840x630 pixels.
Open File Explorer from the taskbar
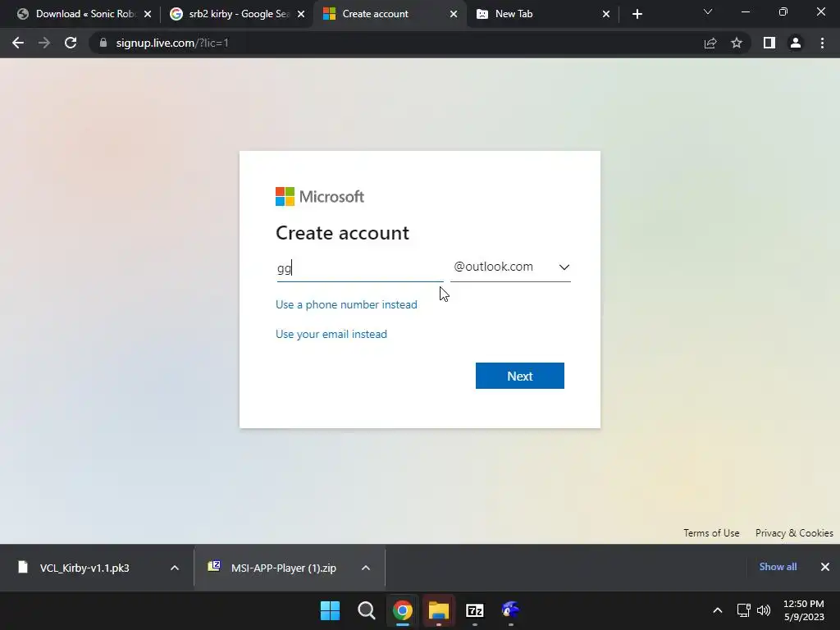click(439, 610)
